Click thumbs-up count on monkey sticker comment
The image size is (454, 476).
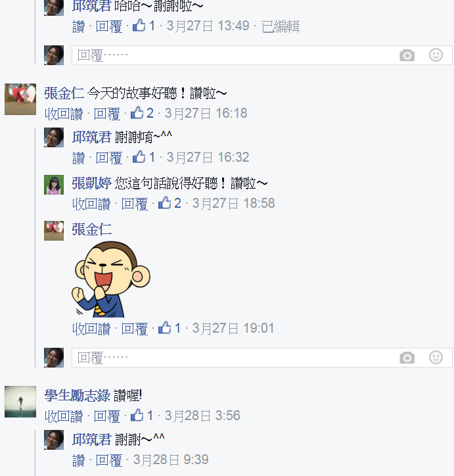(170, 328)
